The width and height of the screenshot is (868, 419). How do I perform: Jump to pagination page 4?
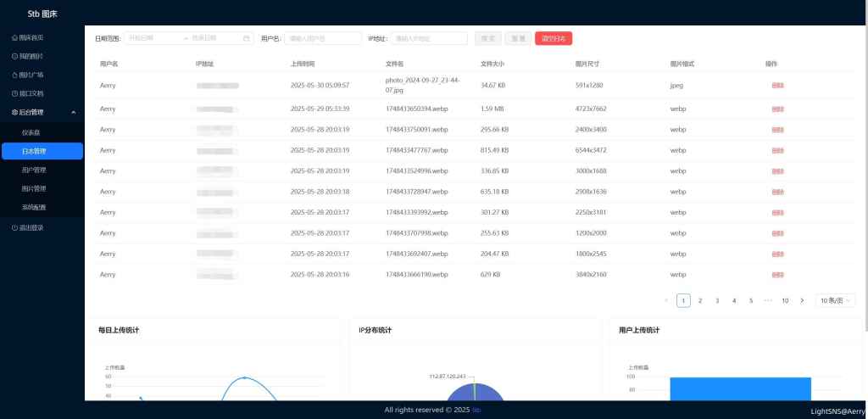tap(734, 301)
